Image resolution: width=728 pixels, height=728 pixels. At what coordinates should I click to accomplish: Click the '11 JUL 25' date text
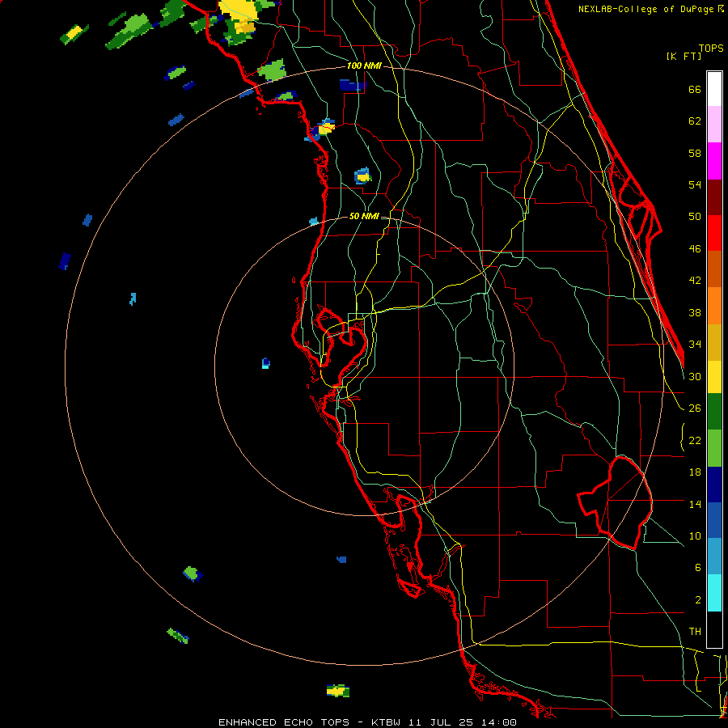coord(441,722)
